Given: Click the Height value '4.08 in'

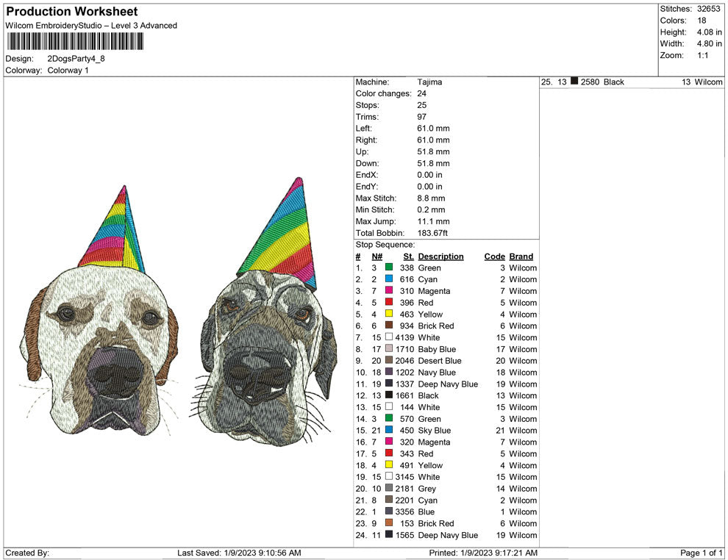Looking at the screenshot, I should [x=709, y=32].
